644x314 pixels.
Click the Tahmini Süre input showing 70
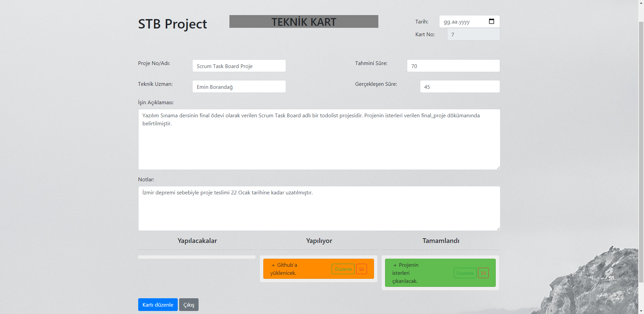[453, 66]
